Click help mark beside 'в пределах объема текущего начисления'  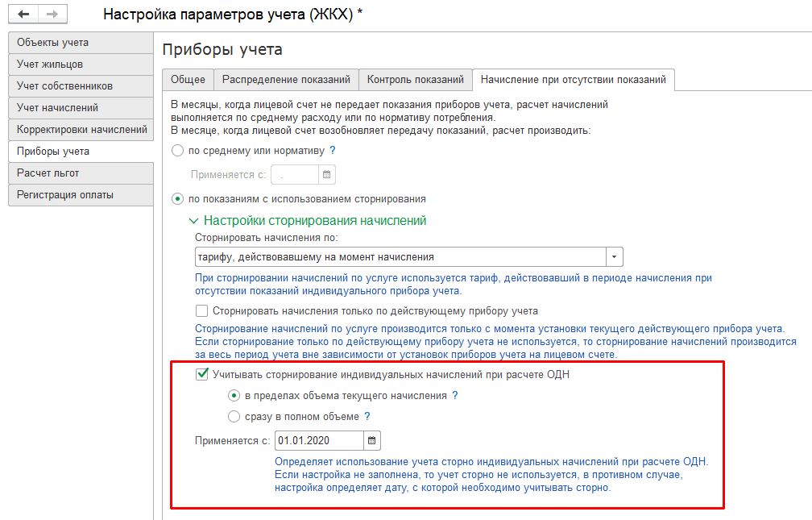coord(454,396)
